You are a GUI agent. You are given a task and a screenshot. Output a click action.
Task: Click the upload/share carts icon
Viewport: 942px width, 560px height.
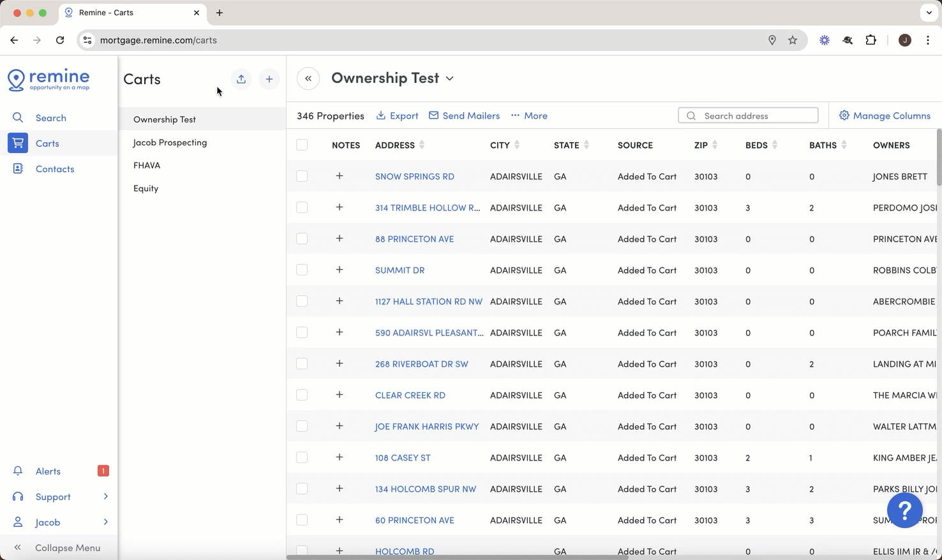[x=241, y=79]
